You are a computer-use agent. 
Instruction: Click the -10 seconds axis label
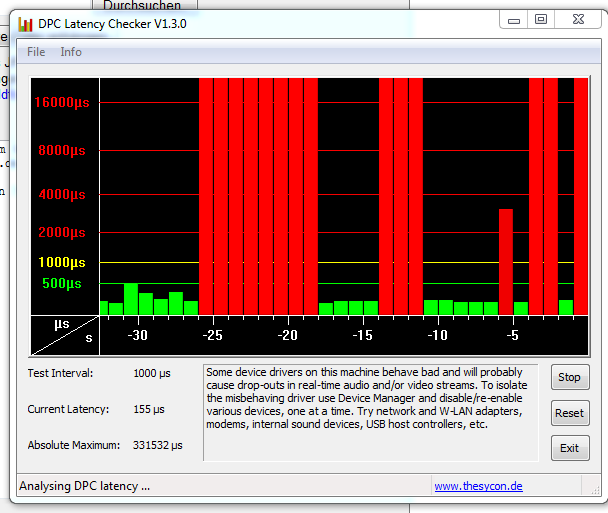coord(437,335)
